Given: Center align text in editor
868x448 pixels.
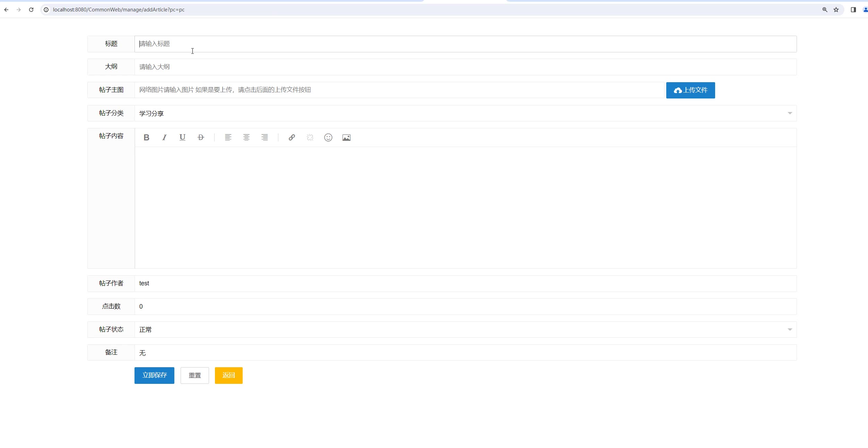Looking at the screenshot, I should point(246,138).
